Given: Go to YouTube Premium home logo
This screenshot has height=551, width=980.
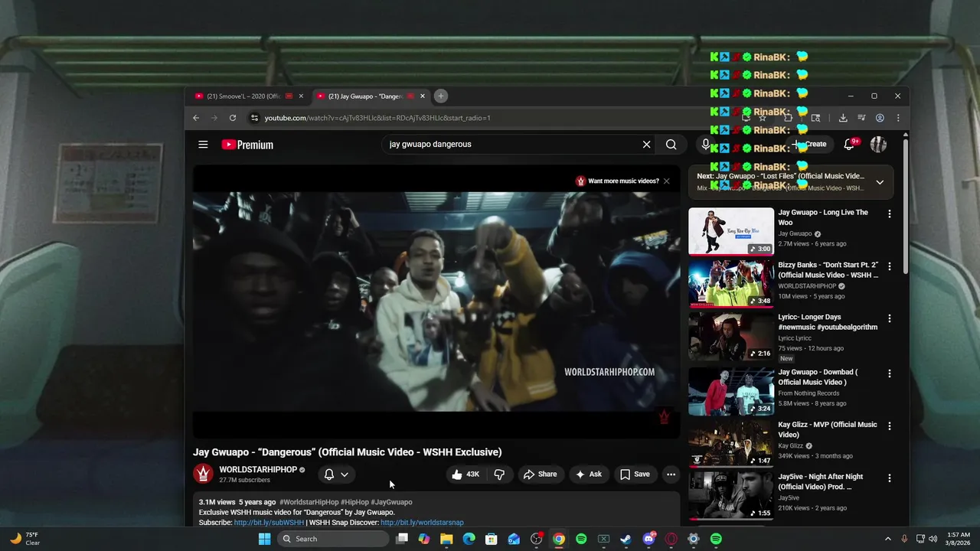Looking at the screenshot, I should click(x=247, y=145).
